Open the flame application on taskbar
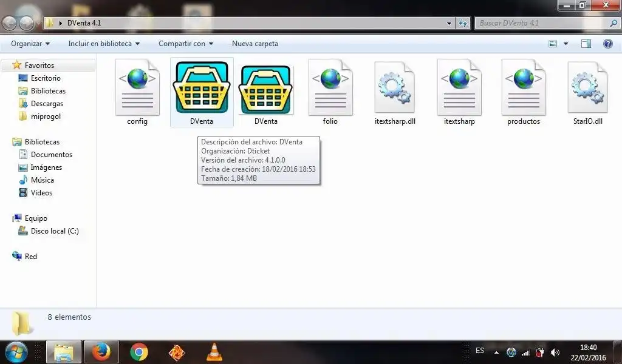Screen dimensions: 622x364 pyautogui.click(x=177, y=352)
